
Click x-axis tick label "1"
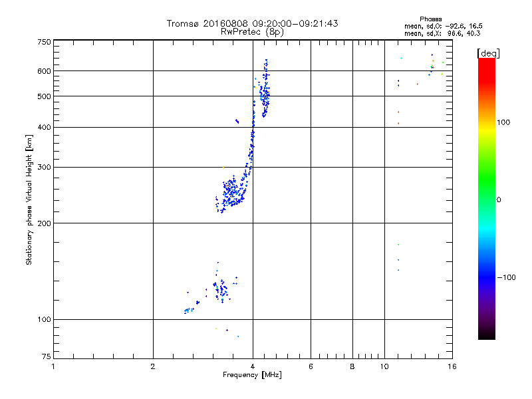point(53,366)
